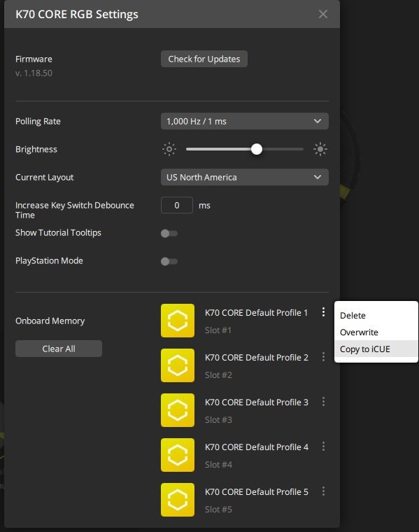Screen dimensions: 419x532
Task: Click the K70 CORE Default Profile 4 name
Action: click(x=256, y=447)
